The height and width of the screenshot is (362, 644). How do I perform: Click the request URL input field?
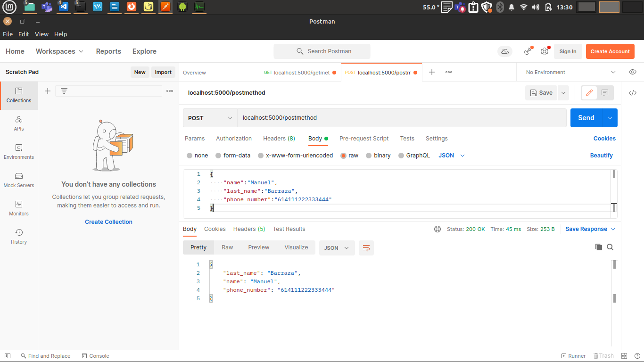tap(402, 118)
